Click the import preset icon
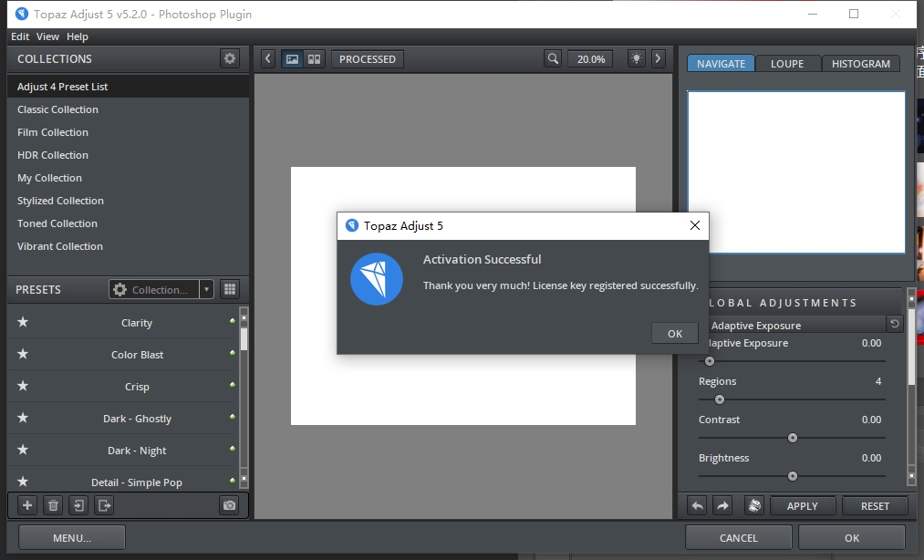The height and width of the screenshot is (560, 924). point(79,505)
